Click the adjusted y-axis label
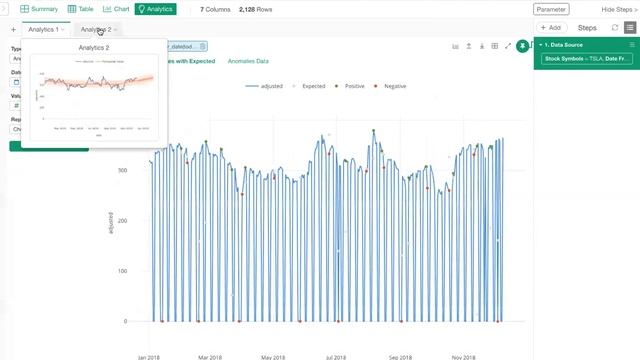This screenshot has height=360, width=640. (111, 223)
